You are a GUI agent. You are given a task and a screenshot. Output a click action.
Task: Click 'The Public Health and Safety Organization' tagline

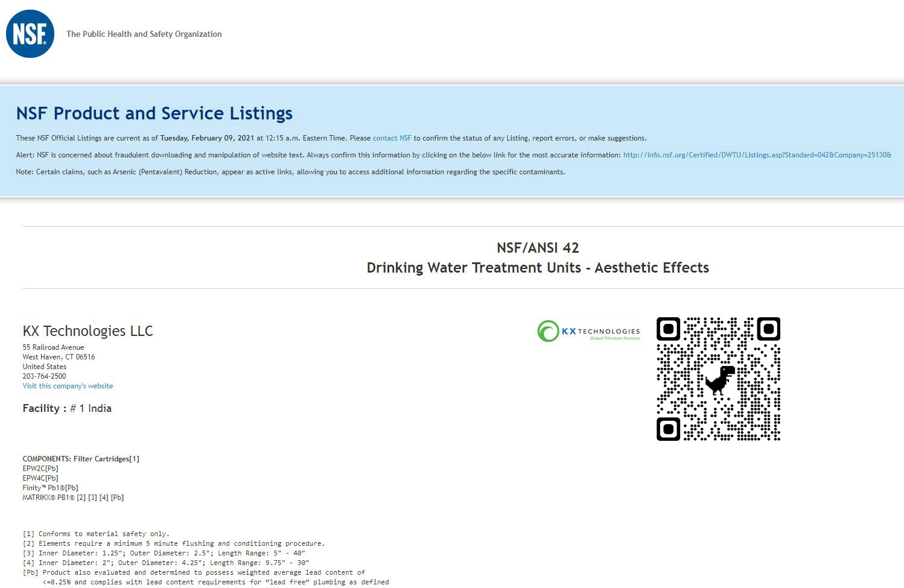coord(144,34)
